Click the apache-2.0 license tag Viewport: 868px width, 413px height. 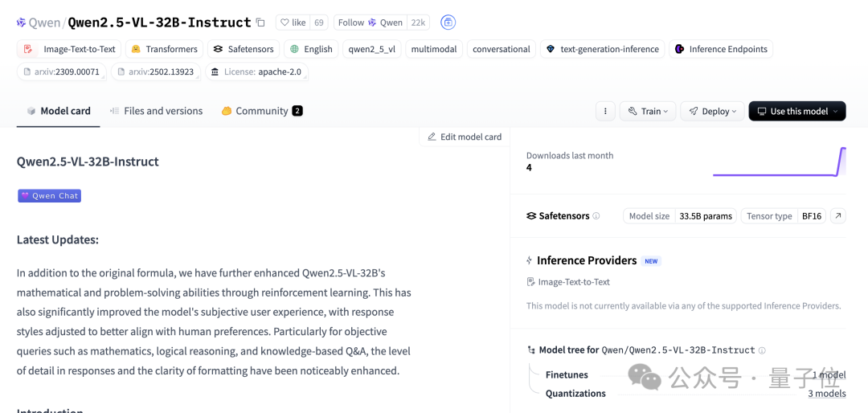(x=256, y=72)
